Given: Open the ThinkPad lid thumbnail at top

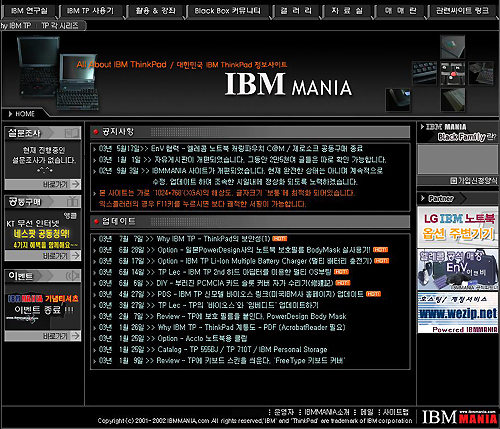Looking at the screenshot, I should point(452,47).
